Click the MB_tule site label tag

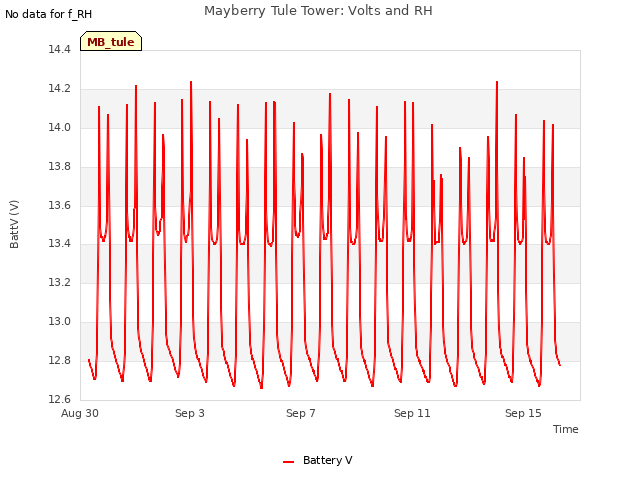(x=111, y=41)
